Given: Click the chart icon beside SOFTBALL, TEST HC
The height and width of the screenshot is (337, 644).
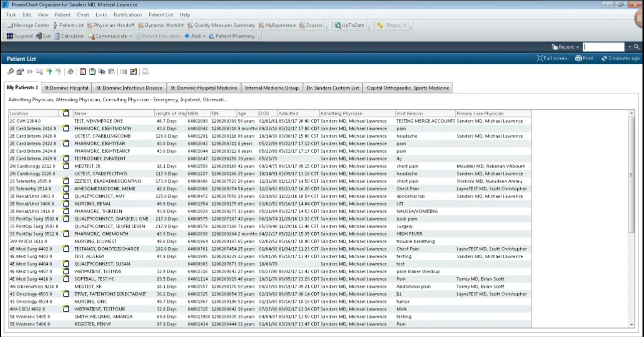Looking at the screenshot, I should pyautogui.click(x=66, y=279).
